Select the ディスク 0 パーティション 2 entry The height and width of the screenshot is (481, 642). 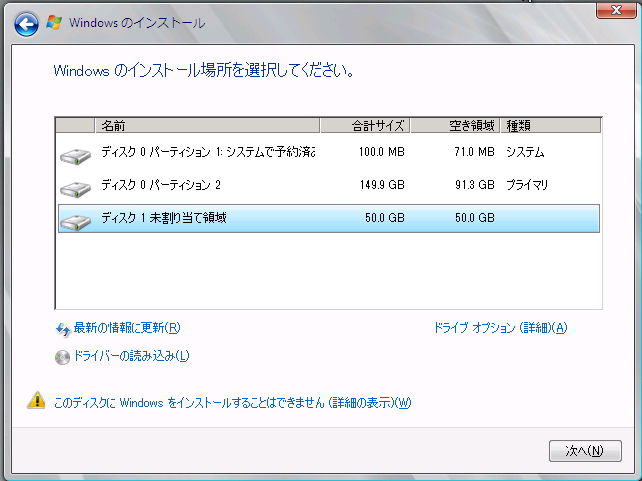coord(161,185)
